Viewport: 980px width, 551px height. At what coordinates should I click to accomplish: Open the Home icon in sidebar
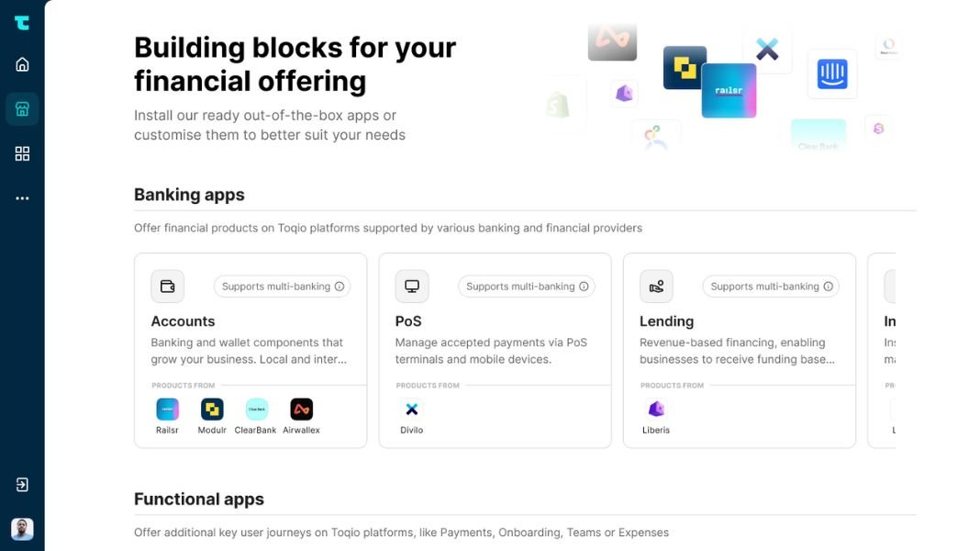pyautogui.click(x=22, y=64)
